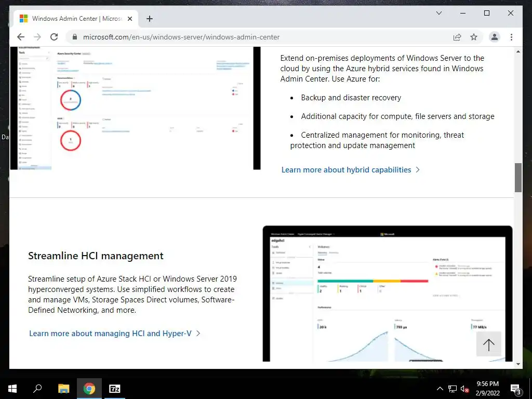Open the Windows Start menu
Screen dimensions: 532x399
[12, 389]
